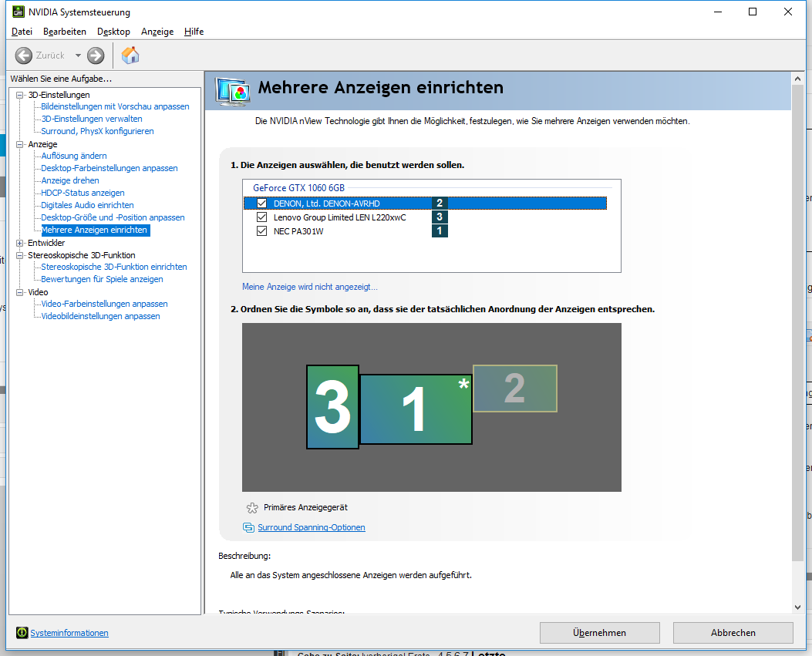Viewport: 812px width, 656px height.
Task: Click the NVIDIA title bar app icon
Action: pyautogui.click(x=19, y=12)
